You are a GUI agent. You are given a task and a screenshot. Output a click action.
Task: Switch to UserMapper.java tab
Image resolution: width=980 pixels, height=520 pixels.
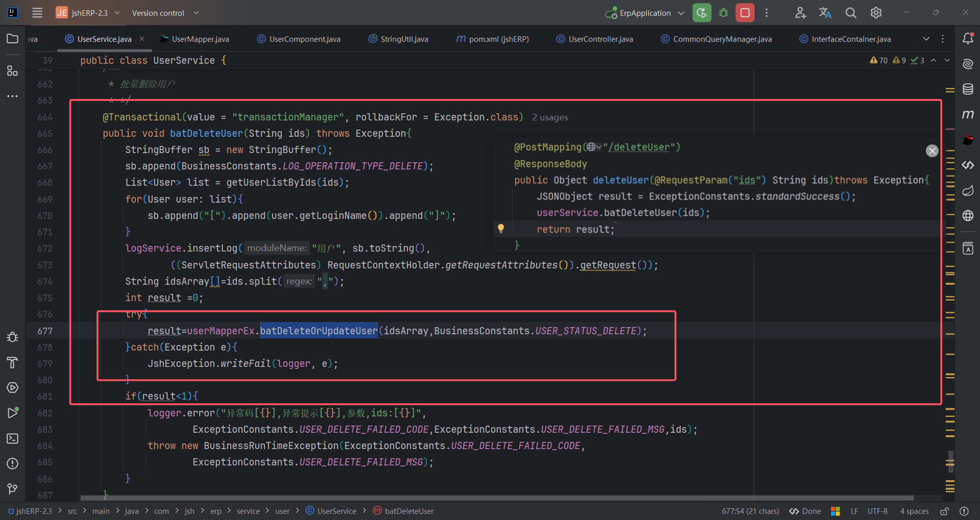195,39
